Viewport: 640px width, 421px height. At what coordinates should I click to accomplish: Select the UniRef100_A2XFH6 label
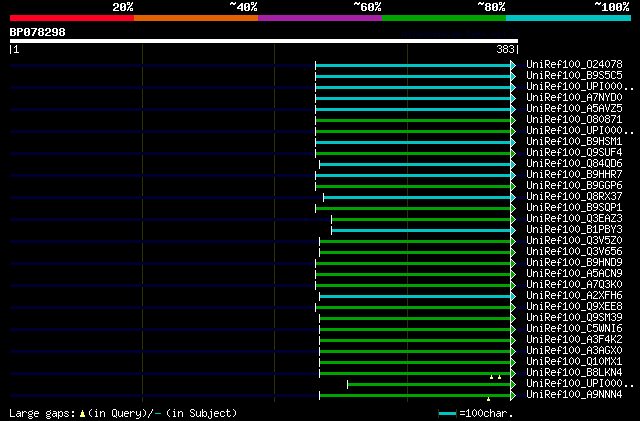(x=574, y=296)
